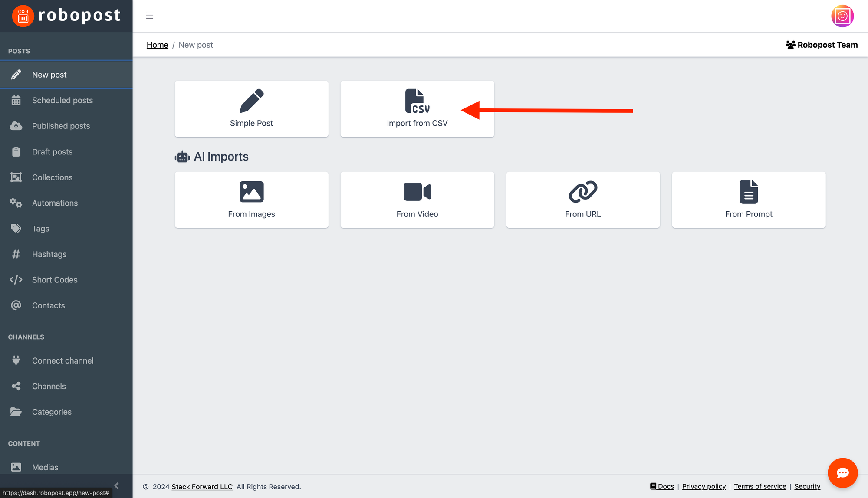
Task: Click the From Video camera icon
Action: point(417,192)
